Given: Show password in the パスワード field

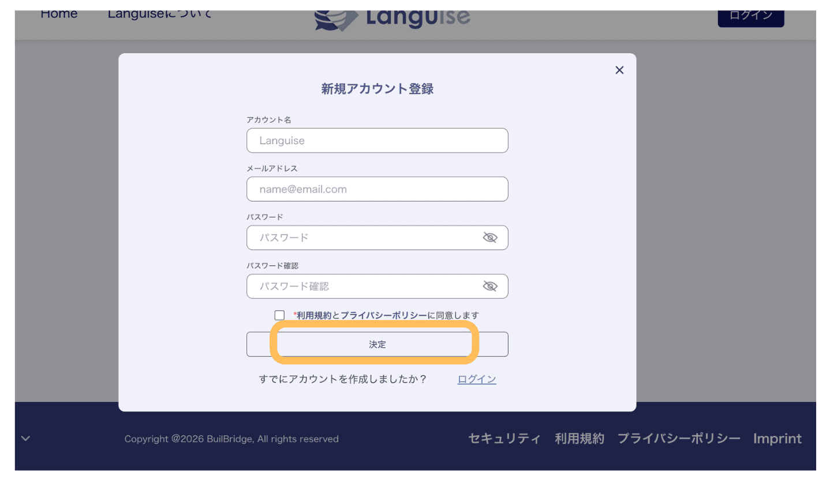Looking at the screenshot, I should pyautogui.click(x=489, y=238).
